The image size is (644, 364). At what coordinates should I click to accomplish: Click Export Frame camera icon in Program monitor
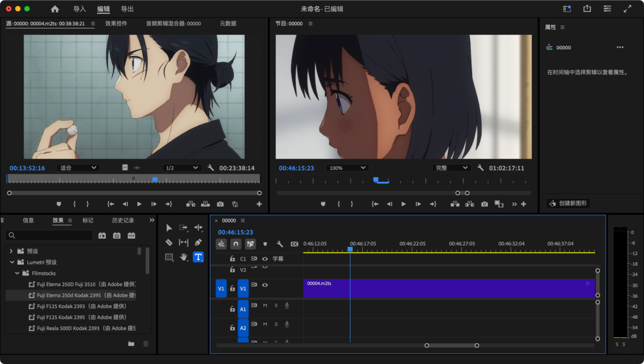point(485,204)
